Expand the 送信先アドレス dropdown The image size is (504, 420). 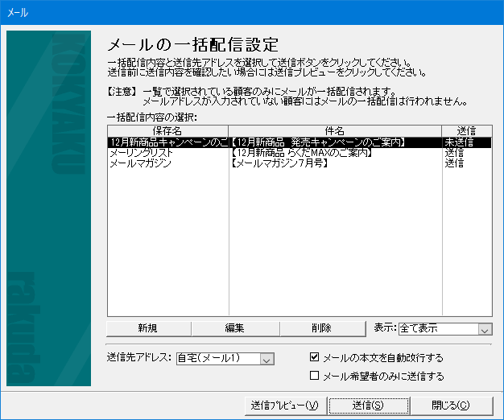267,359
